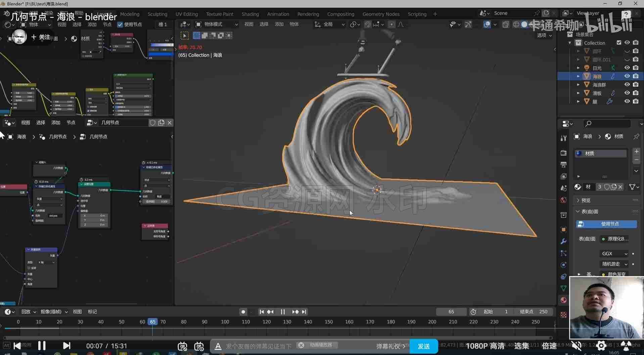Click 发送 to send danmaku

point(424,346)
